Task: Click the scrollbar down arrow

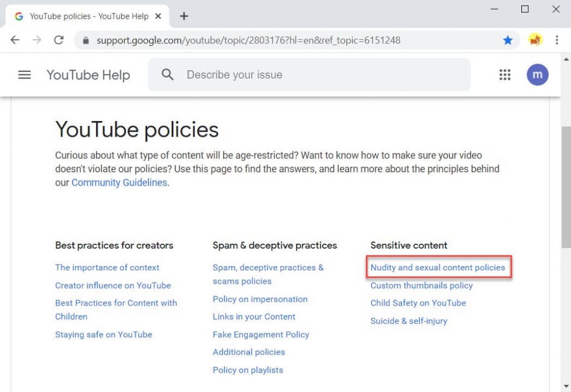Action: tap(566, 386)
